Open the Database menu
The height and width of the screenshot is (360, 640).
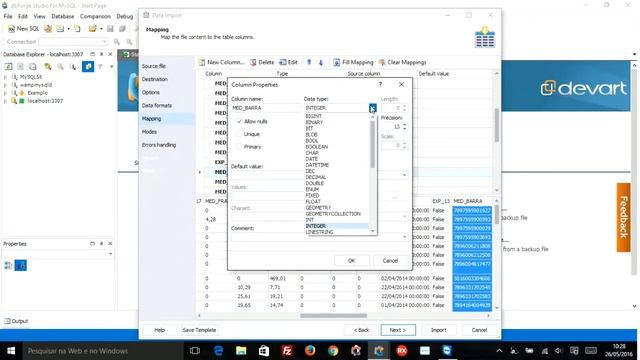point(63,16)
